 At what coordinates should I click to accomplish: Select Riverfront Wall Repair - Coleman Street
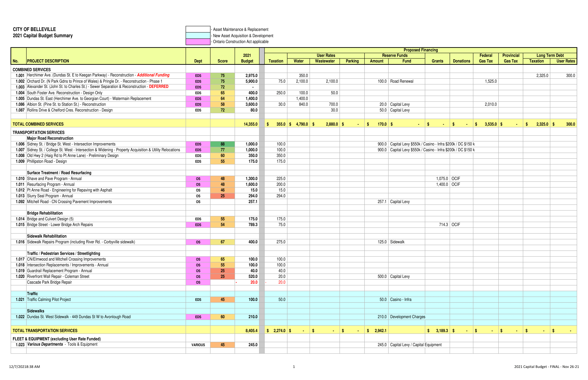click(58, 276)
